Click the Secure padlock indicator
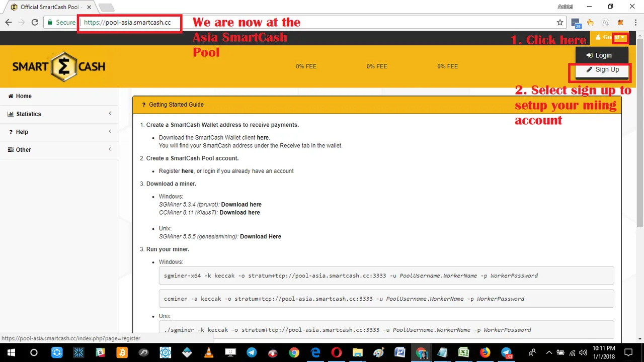The width and height of the screenshot is (644, 362). tap(61, 23)
